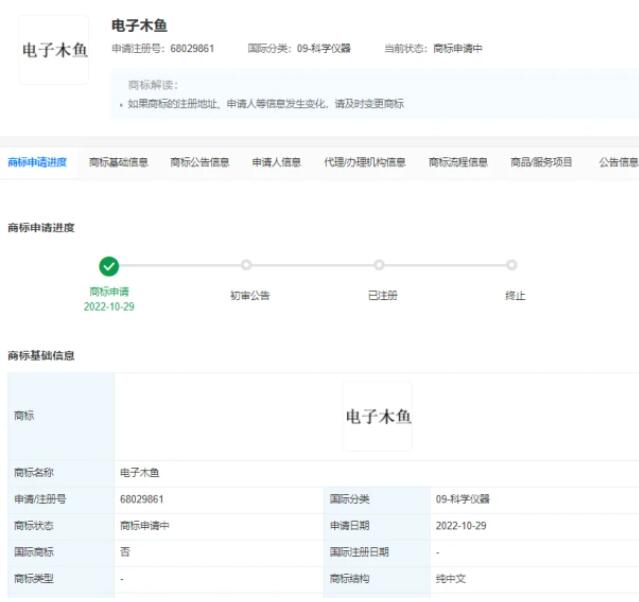Screen dimensions: 639x602
Task: Click the 已注册 step circle
Action: point(379,265)
